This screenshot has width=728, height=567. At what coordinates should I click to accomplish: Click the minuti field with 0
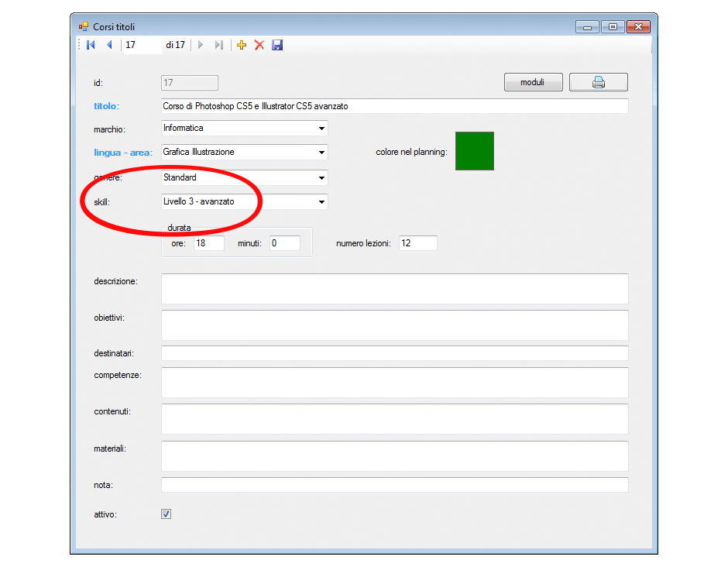click(x=284, y=243)
